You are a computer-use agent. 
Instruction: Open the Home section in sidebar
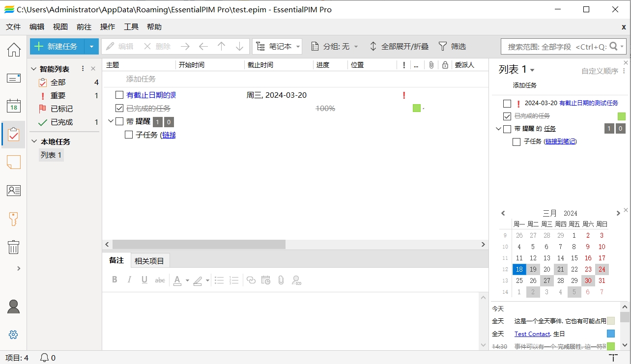[x=14, y=50]
